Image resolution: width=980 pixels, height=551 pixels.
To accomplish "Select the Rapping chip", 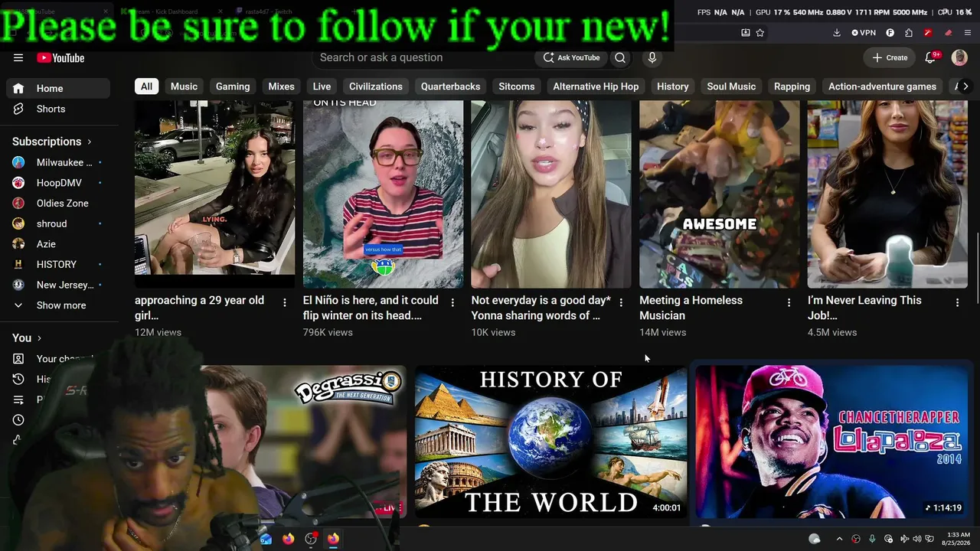I will coord(792,86).
